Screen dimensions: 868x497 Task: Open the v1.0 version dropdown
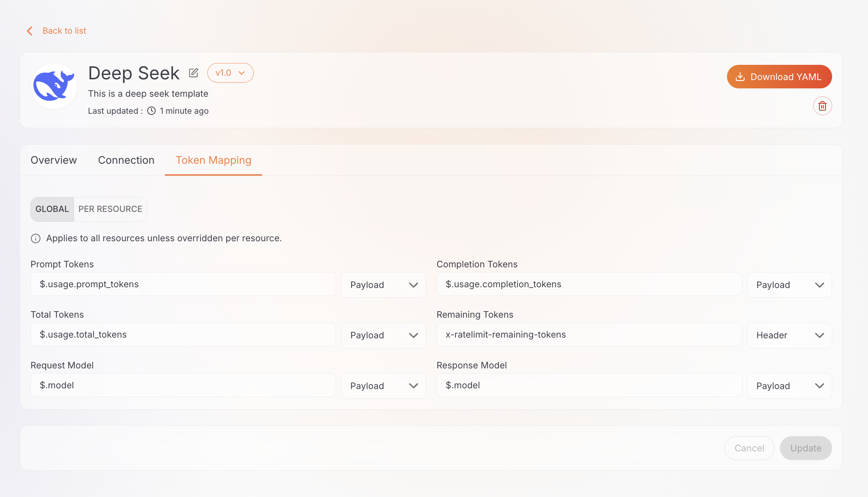coord(230,73)
